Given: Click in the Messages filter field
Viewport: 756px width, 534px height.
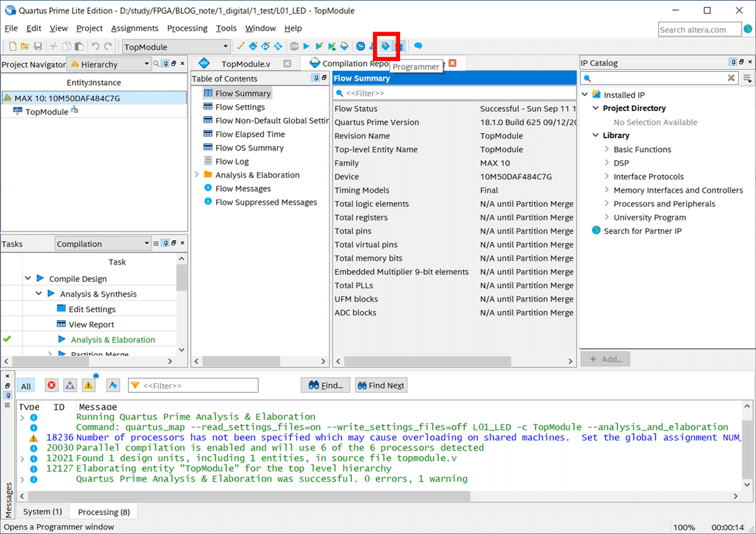Looking at the screenshot, I should click(x=193, y=385).
